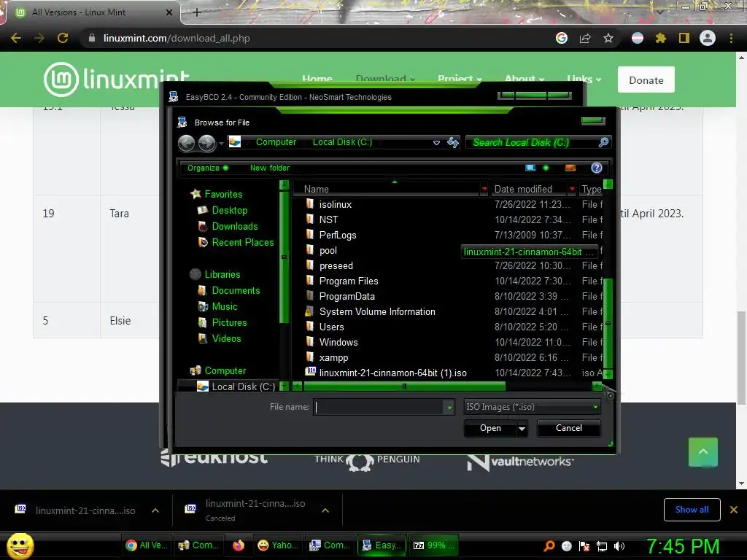
Task: Select the NST folder
Action: [328, 219]
